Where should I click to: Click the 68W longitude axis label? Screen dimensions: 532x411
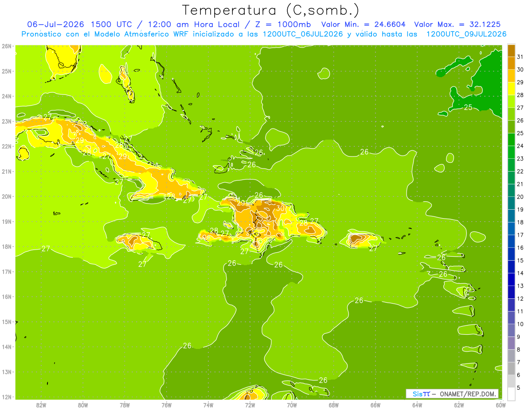[x=334, y=405]
